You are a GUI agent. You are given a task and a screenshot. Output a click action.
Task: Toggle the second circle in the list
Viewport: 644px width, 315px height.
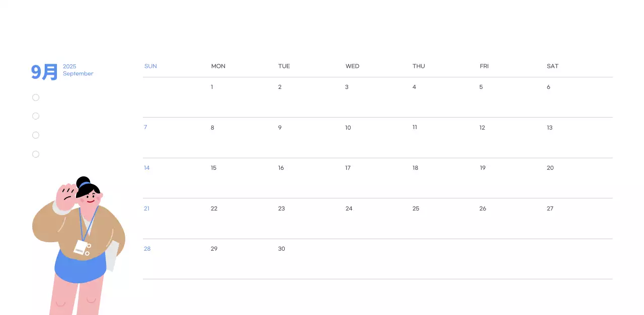(36, 116)
